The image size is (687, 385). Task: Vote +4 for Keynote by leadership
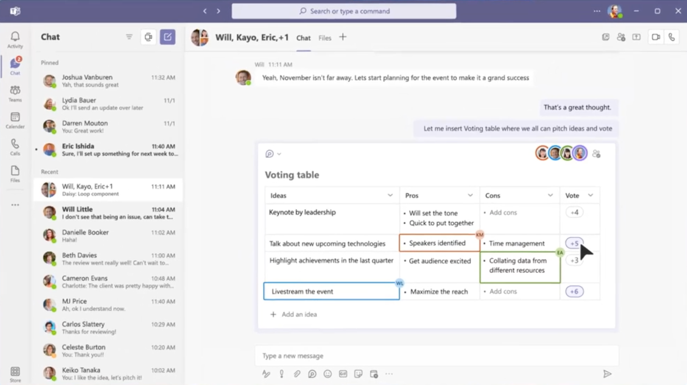[574, 212]
